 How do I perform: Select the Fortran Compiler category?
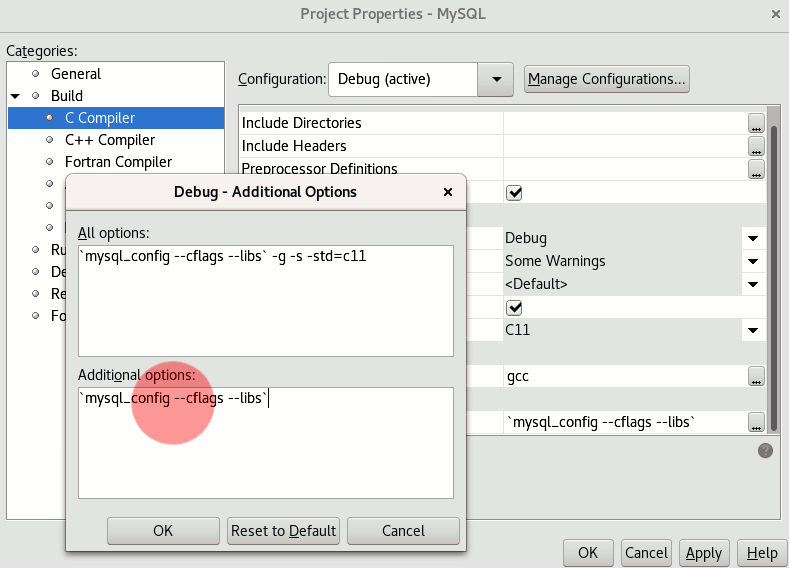coord(118,162)
